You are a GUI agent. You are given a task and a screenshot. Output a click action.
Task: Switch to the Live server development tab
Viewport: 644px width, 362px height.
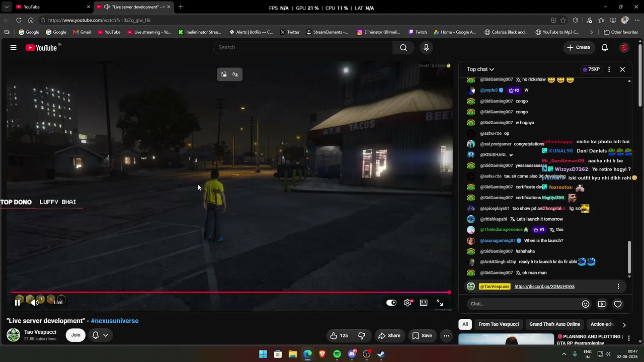pos(134,7)
